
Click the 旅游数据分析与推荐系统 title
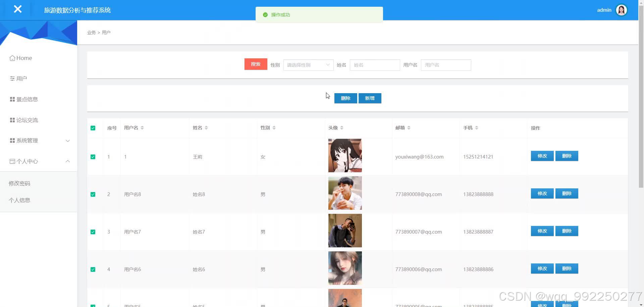pyautogui.click(x=77, y=10)
